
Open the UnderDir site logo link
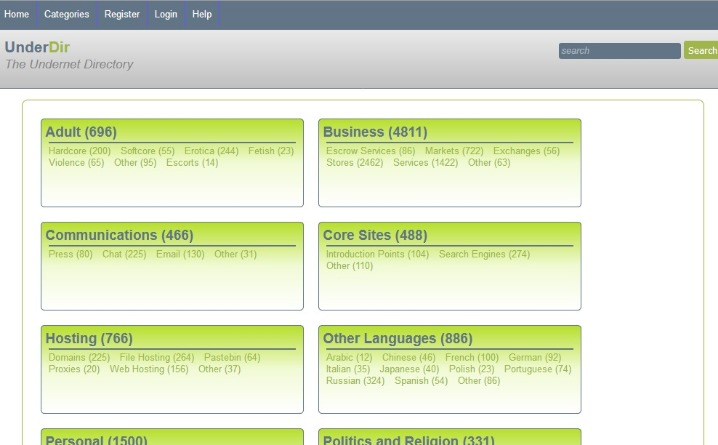point(38,47)
